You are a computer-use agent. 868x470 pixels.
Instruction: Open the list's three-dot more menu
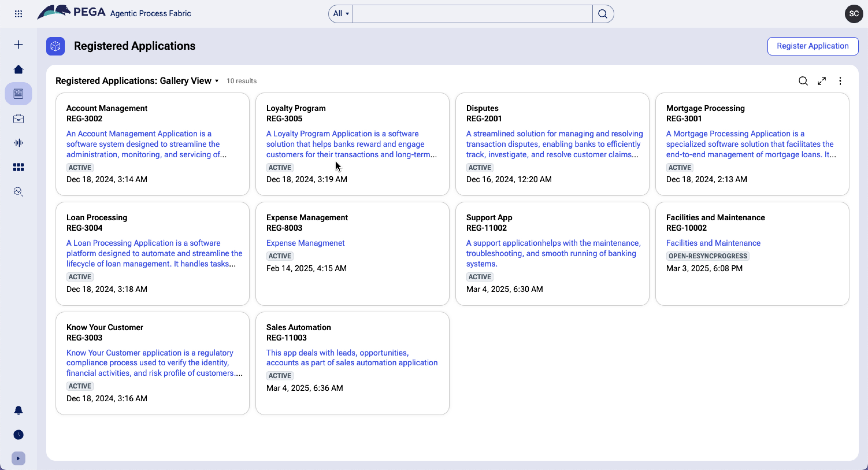840,81
